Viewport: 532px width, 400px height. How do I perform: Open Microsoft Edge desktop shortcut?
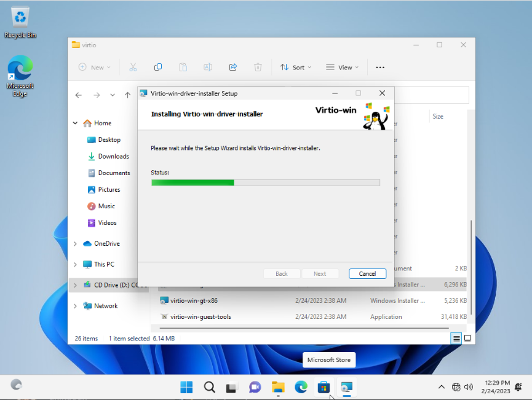coord(20,76)
